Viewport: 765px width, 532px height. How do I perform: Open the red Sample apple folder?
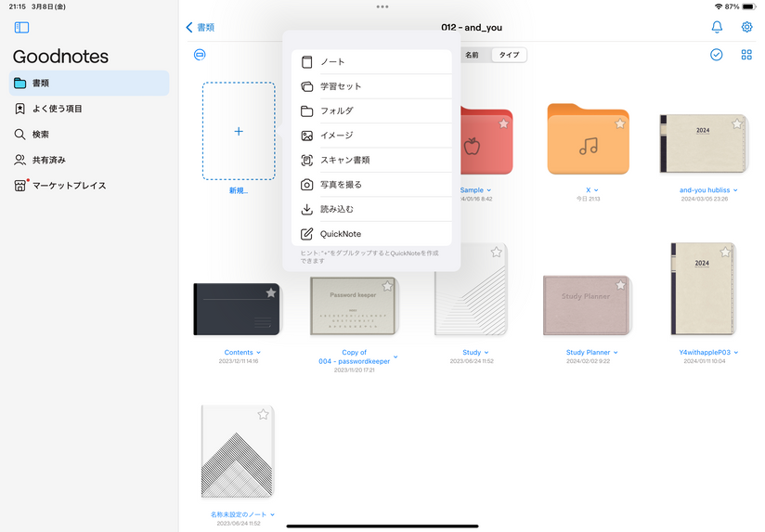486,142
